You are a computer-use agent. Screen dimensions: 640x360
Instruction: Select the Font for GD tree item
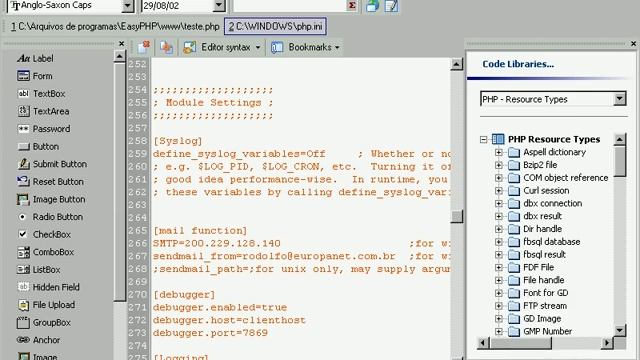(546, 293)
